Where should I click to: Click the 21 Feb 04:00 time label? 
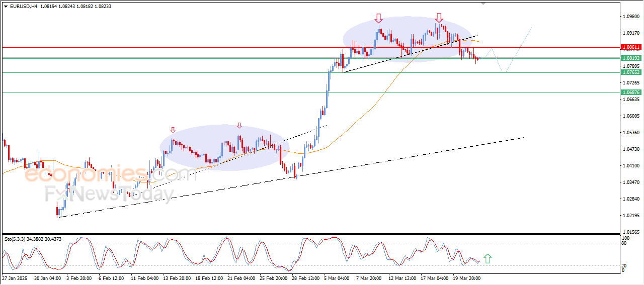242,277
